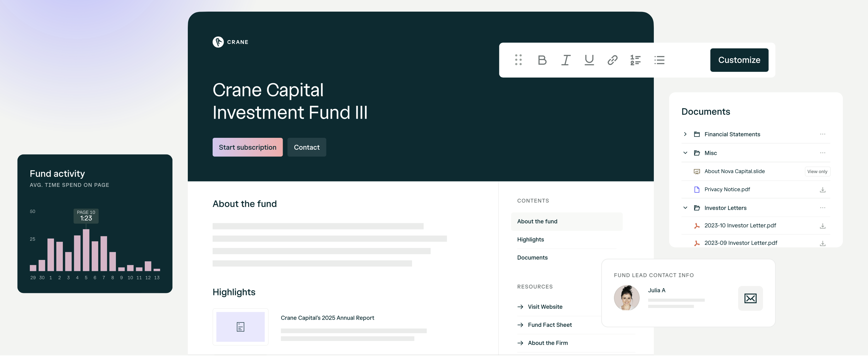Select Investor Letters folder name
The height and width of the screenshot is (356, 868).
coord(725,208)
